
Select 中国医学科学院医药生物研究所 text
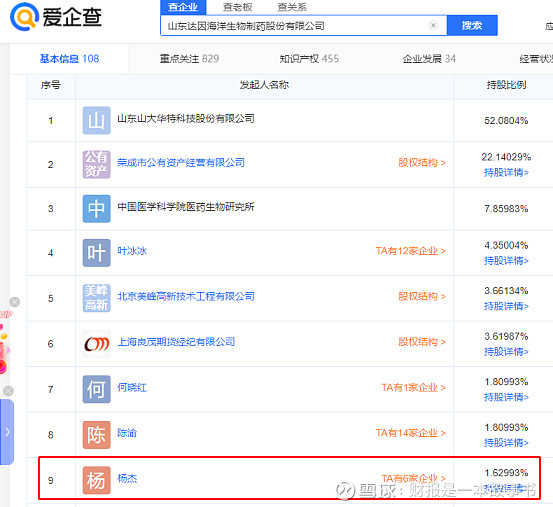coord(186,207)
